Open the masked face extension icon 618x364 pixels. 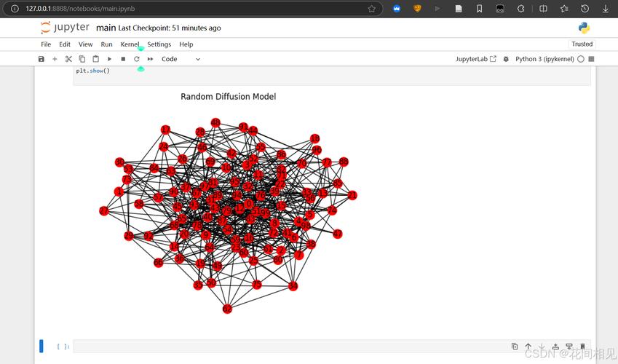pyautogui.click(x=500, y=8)
